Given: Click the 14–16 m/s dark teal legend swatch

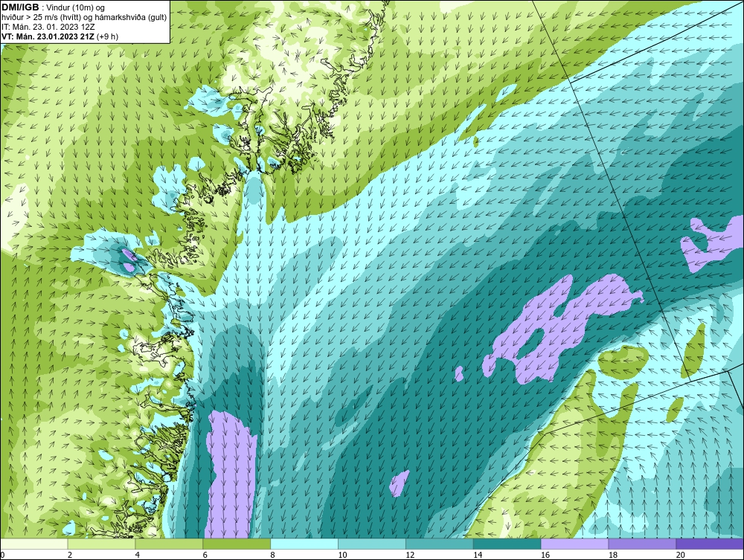Looking at the screenshot, I should coord(507,544).
